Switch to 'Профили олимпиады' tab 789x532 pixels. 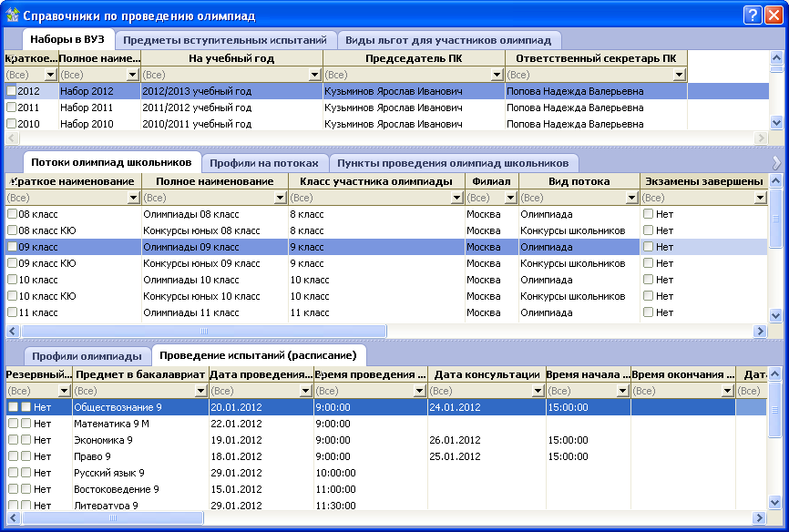click(x=87, y=356)
